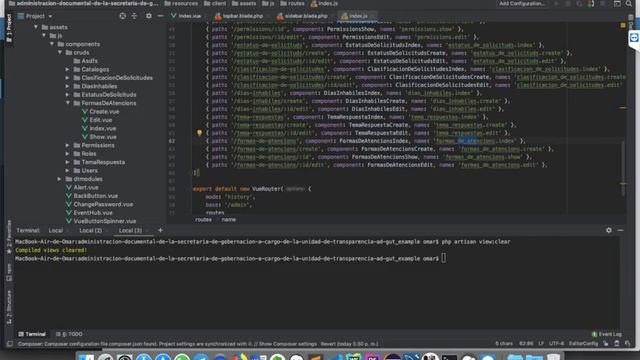Open the npm side tool button
Viewport: 640px width, 360px height.
[9, 272]
